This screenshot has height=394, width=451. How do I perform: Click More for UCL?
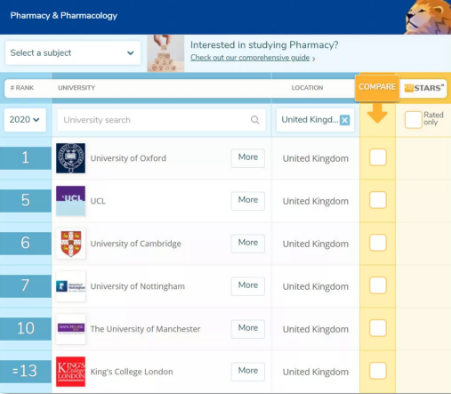click(x=248, y=200)
